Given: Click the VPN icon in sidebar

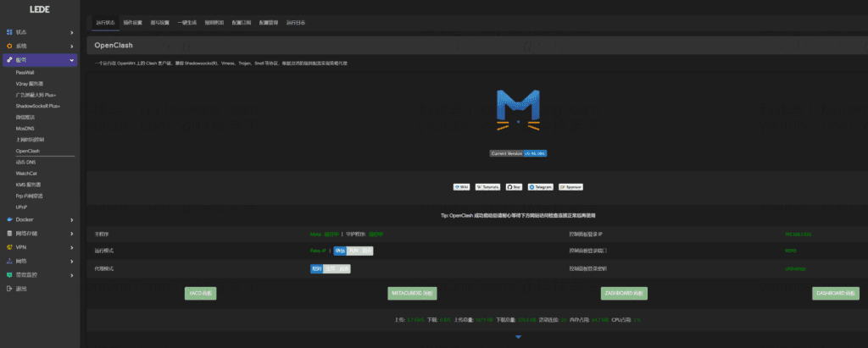Looking at the screenshot, I should pos(9,247).
